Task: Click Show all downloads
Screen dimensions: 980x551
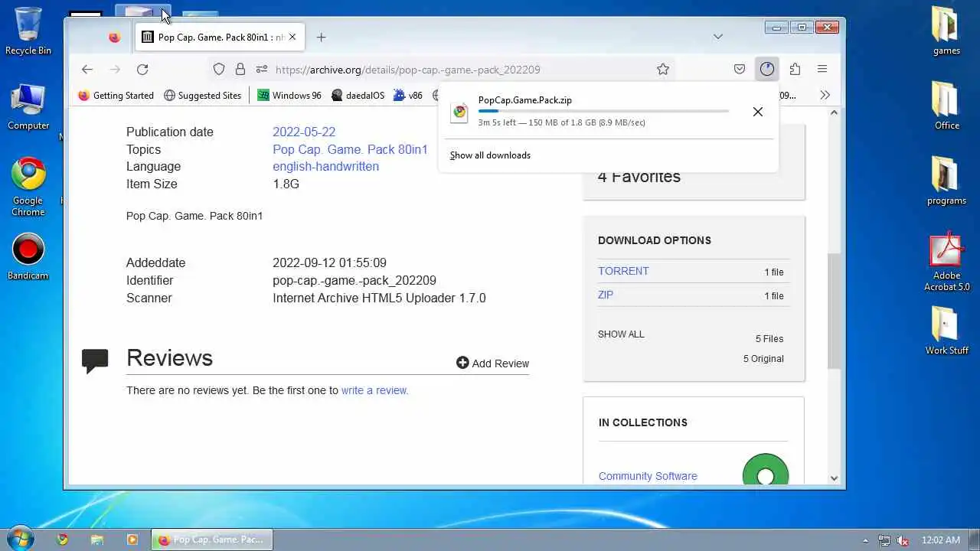Action: point(490,155)
